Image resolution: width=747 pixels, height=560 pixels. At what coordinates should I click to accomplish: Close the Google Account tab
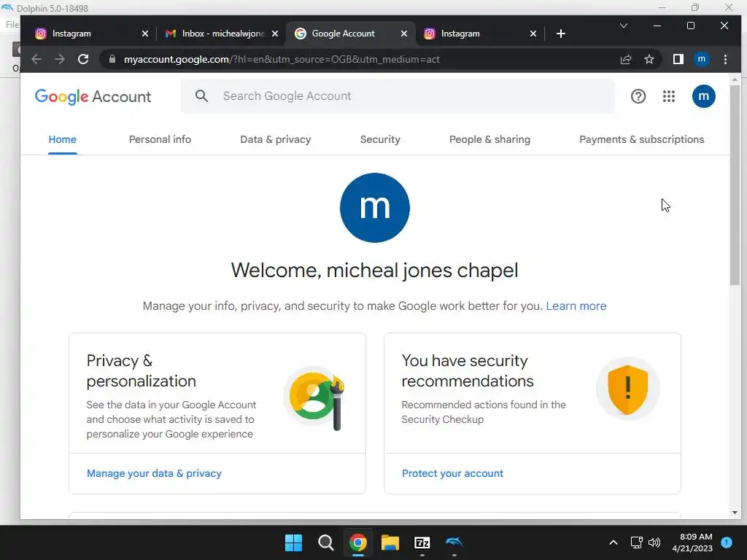tap(404, 34)
